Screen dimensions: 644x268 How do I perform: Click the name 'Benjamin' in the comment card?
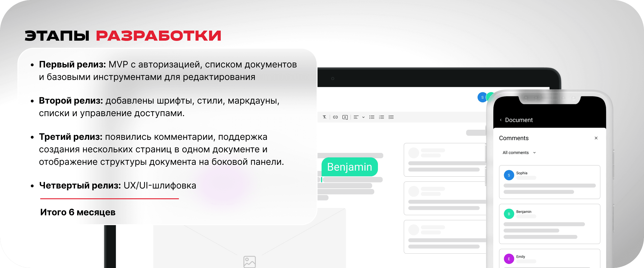pos(524,211)
